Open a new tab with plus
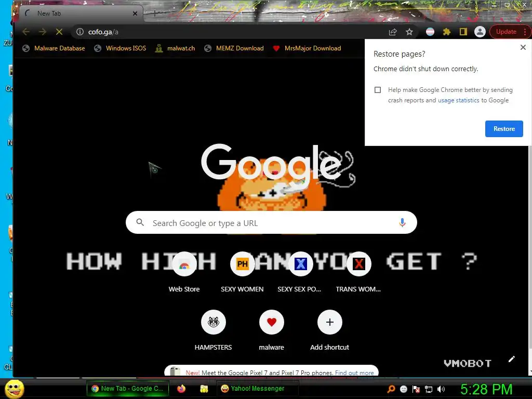The image size is (532, 399). pyautogui.click(x=154, y=14)
